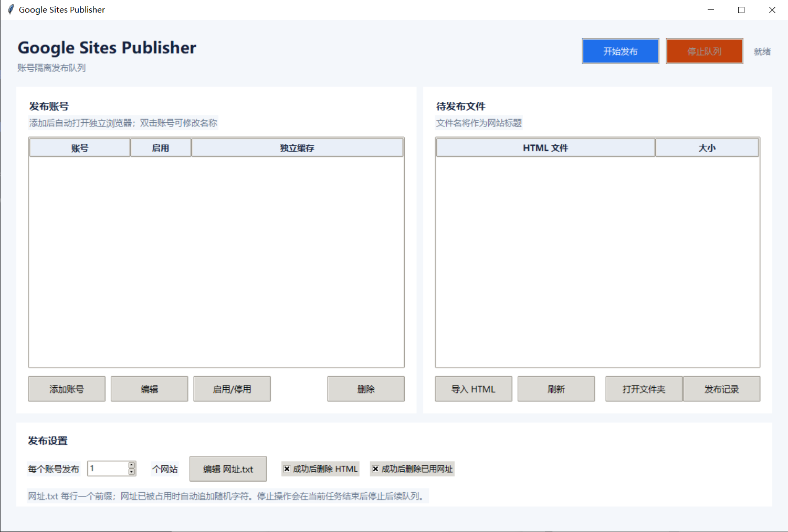Click the 编辑 网址.txt button
This screenshot has width=788, height=532.
(x=228, y=469)
